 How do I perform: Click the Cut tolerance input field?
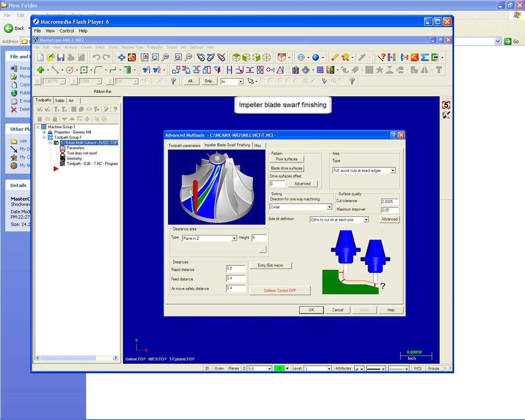coord(390,202)
